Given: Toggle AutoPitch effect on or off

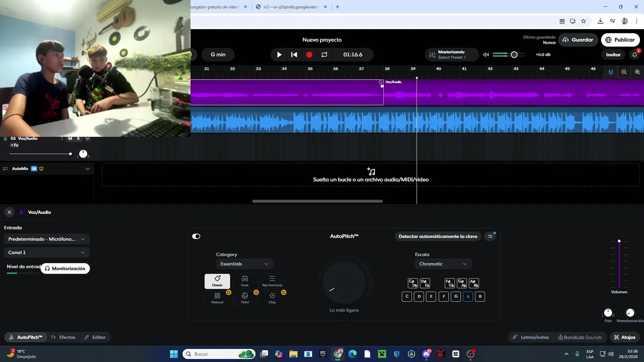Looking at the screenshot, I should coord(196,236).
